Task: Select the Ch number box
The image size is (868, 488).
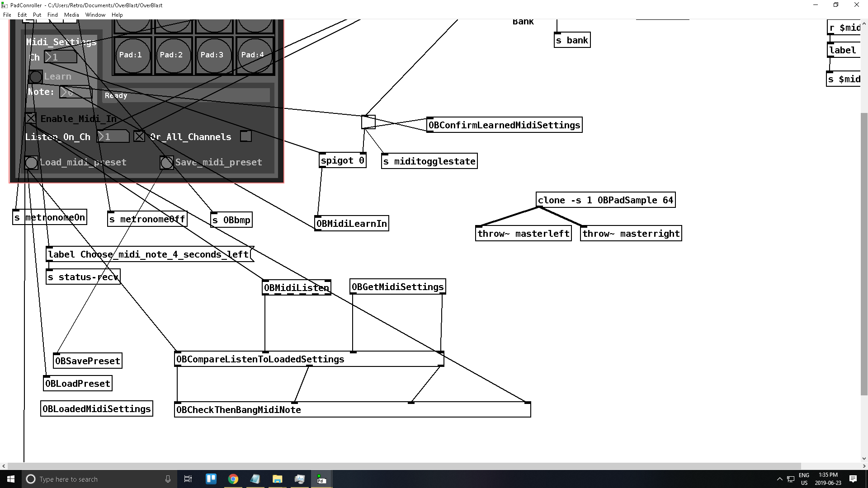Action: pos(61,57)
